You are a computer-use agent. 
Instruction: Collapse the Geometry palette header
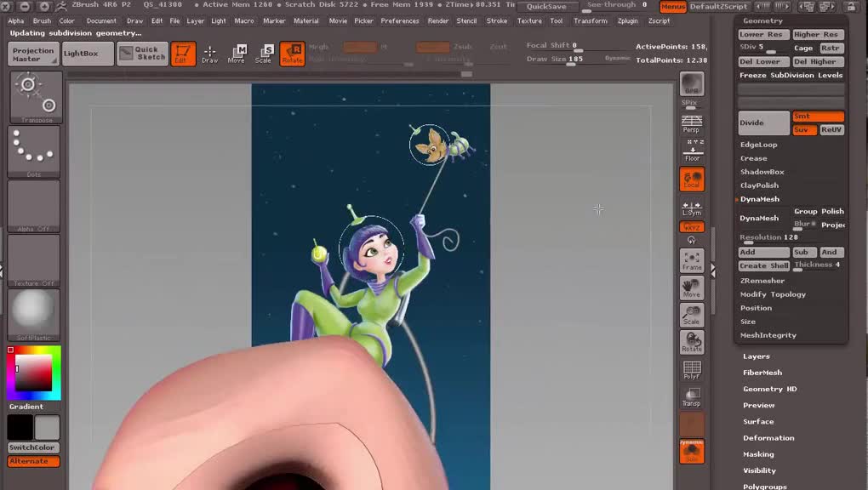(x=762, y=20)
